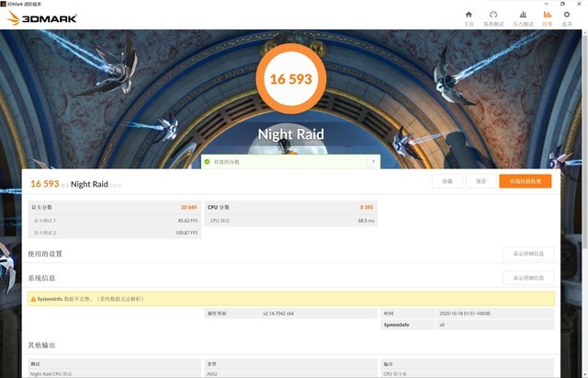This screenshot has width=588, height=378.
Task: Click the Save (保存) button
Action: pos(481,181)
